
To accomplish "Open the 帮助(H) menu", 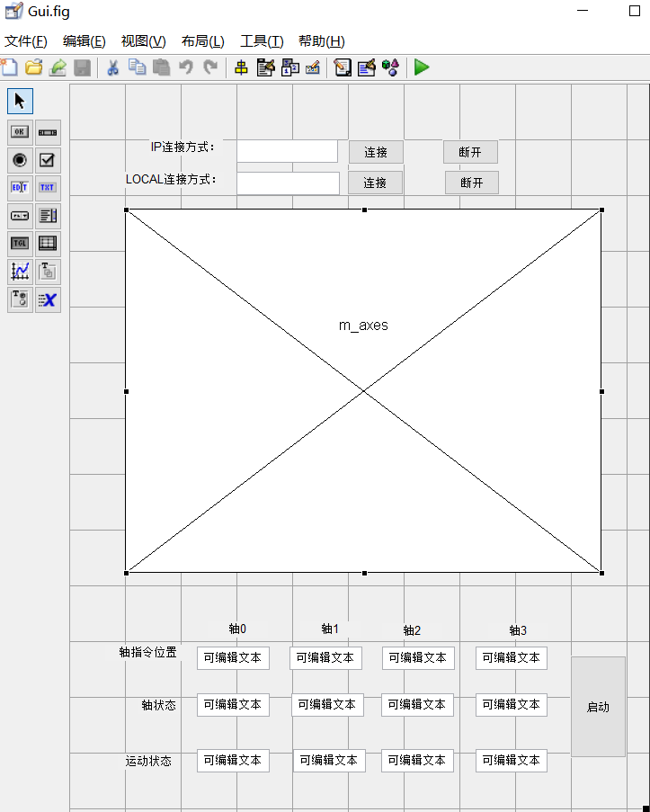I will coord(322,40).
